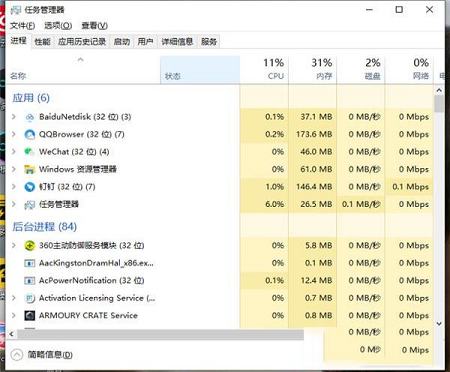Expand the Windows 资源管理器 row
The width and height of the screenshot is (450, 372).
click(14, 169)
